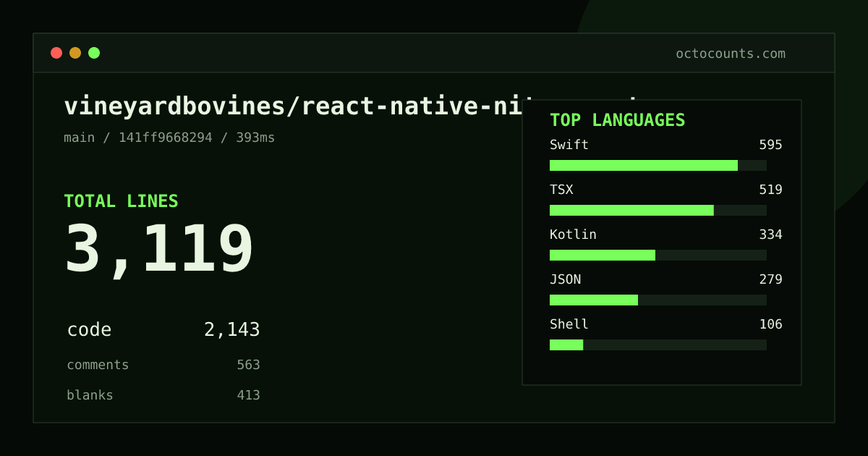This screenshot has width=868, height=456.
Task: Click the Swift progress bar
Action: pos(658,166)
